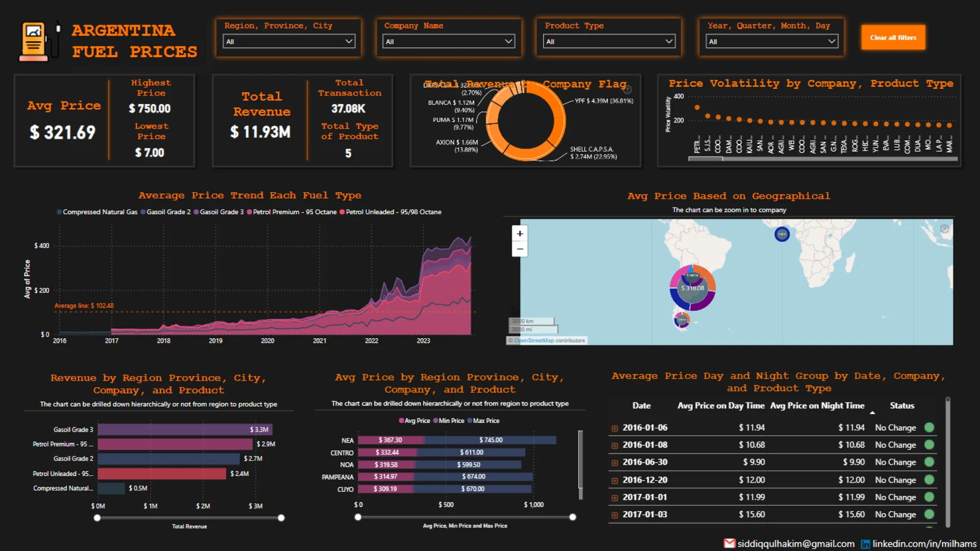Expand the 2016-12-20 table row
The image size is (980, 551).
[x=615, y=481]
